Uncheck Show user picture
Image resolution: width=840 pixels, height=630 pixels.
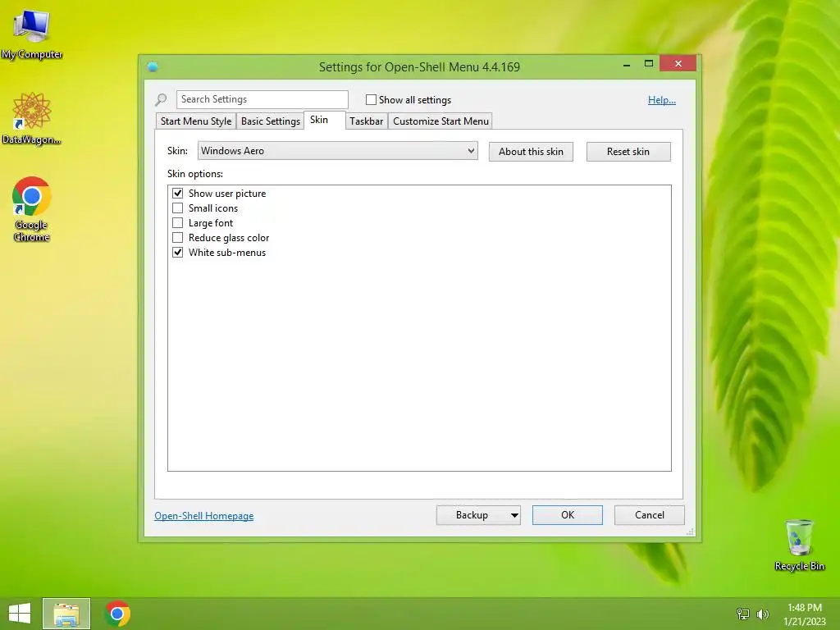(x=177, y=193)
